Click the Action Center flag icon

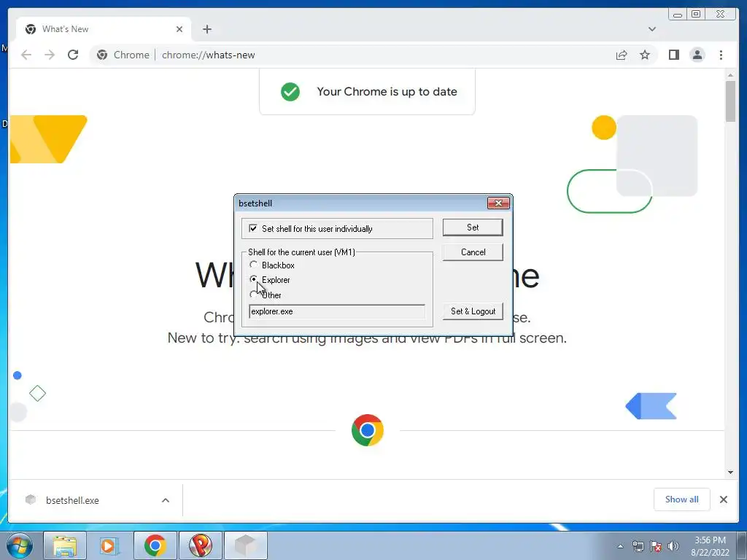pos(656,546)
